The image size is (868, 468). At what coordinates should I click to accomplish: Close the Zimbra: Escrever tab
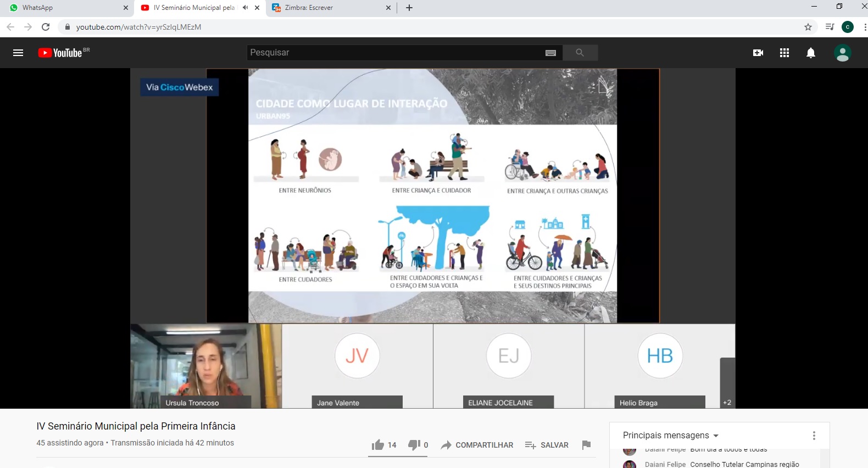(x=388, y=8)
